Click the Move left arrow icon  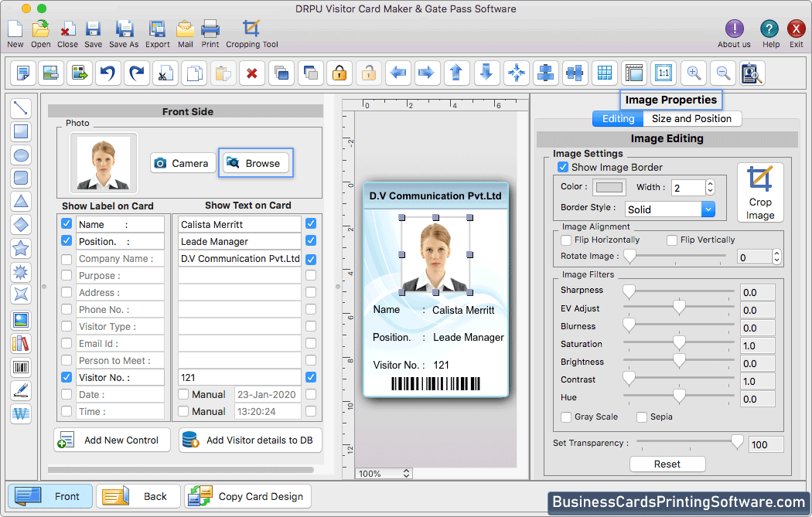click(397, 73)
